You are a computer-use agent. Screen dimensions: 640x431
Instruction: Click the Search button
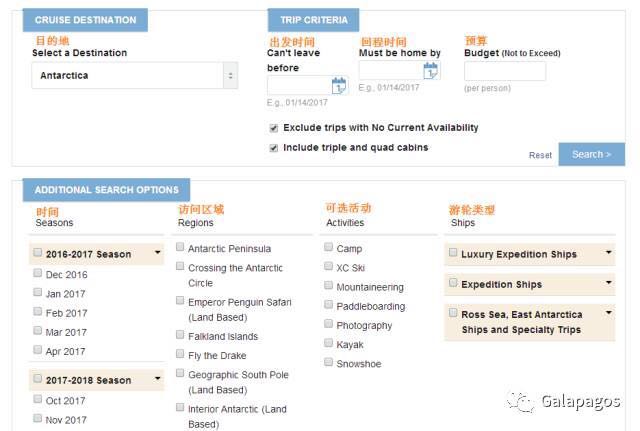[x=591, y=154]
